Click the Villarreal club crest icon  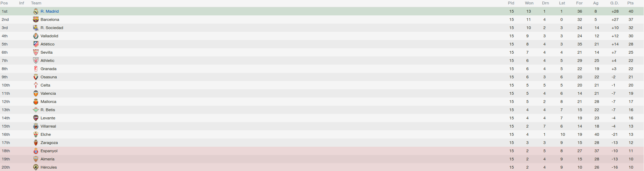tap(36, 126)
